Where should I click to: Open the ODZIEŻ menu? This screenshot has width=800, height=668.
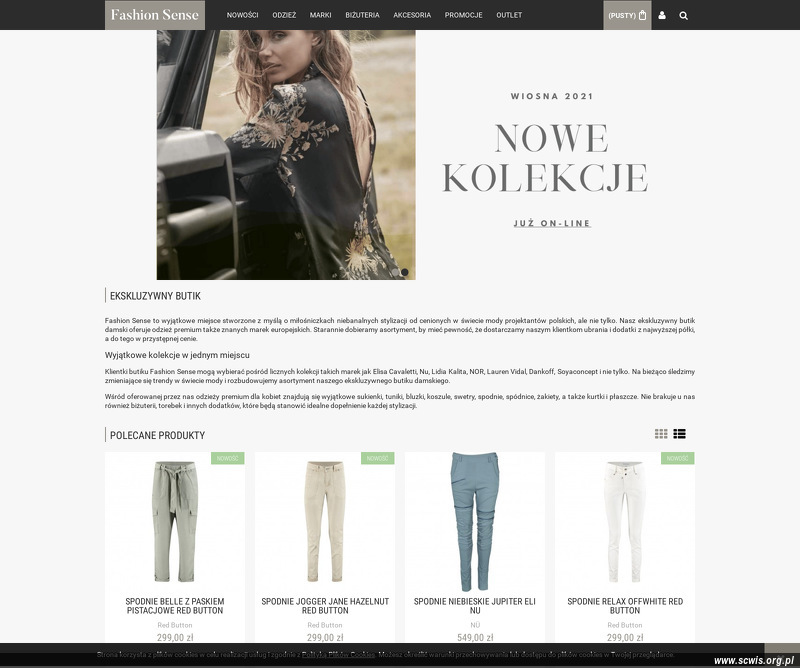(284, 15)
